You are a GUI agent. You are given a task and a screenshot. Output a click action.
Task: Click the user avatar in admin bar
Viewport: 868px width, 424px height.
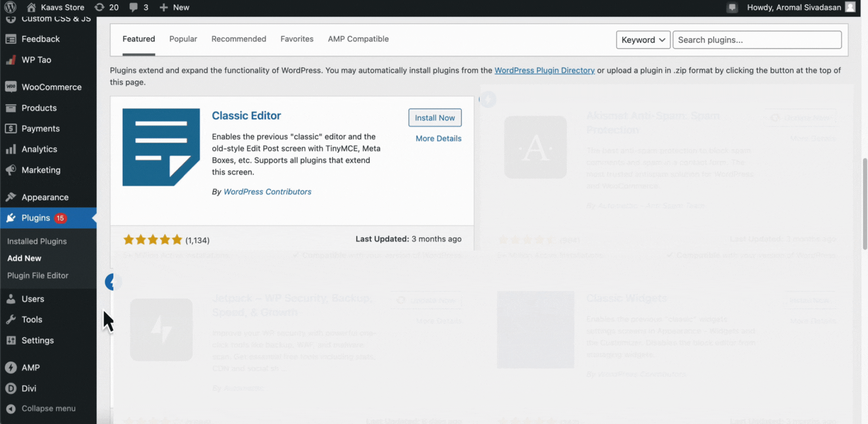click(x=850, y=7)
